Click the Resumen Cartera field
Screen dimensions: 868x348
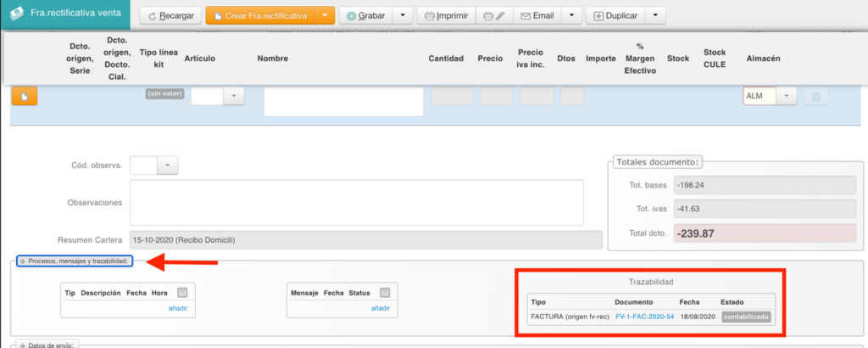(366, 240)
